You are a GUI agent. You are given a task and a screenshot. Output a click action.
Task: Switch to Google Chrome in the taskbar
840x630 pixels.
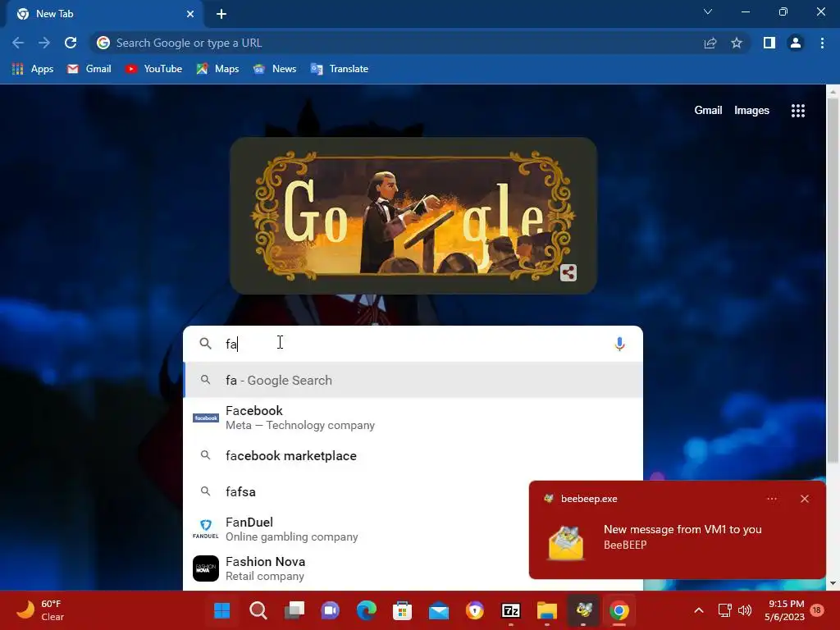[619, 610]
